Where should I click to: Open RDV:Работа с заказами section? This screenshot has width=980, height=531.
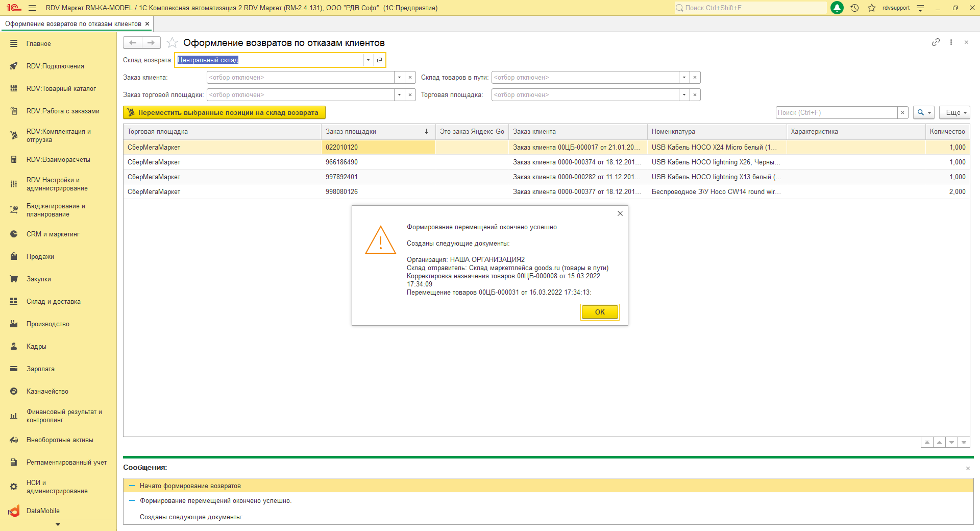tap(63, 111)
